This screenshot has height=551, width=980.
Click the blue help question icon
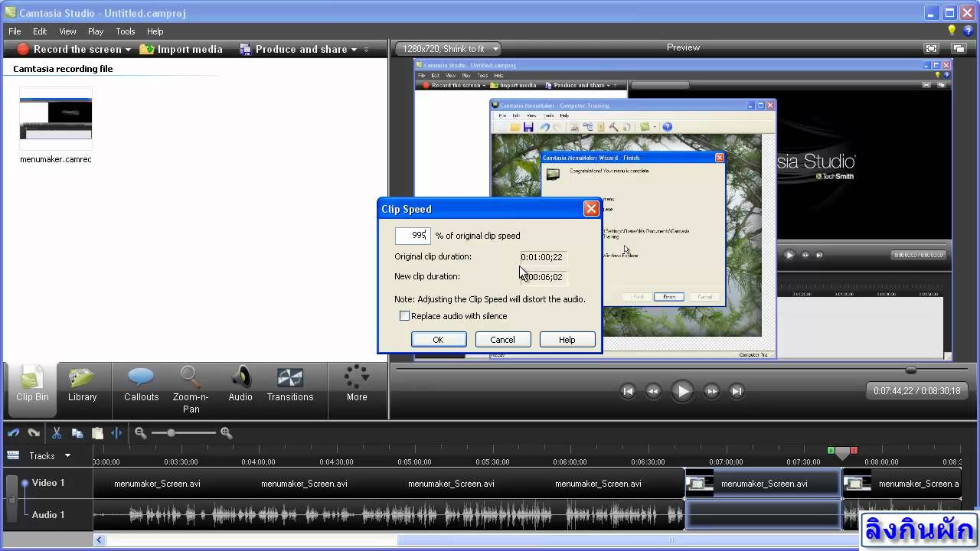pos(968,31)
